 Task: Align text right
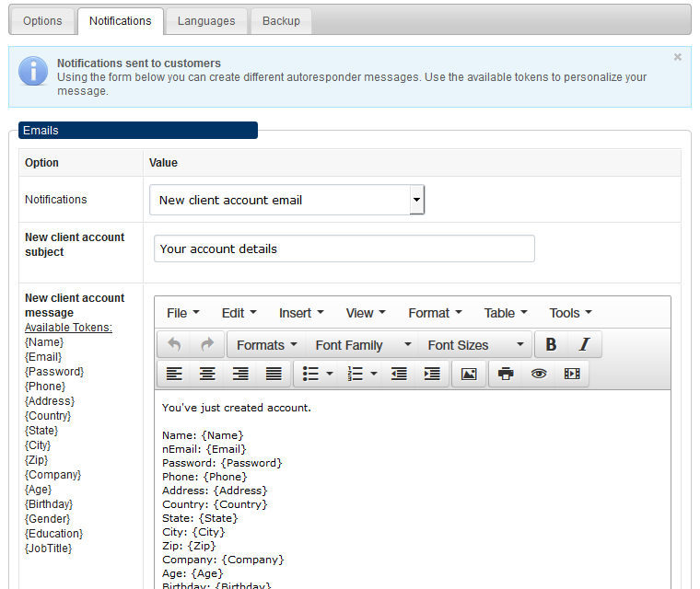pos(240,374)
